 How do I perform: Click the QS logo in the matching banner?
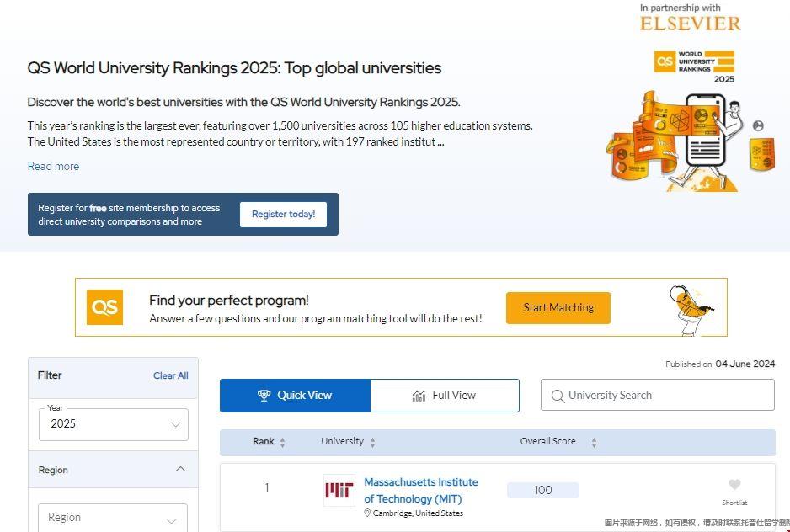click(x=104, y=307)
